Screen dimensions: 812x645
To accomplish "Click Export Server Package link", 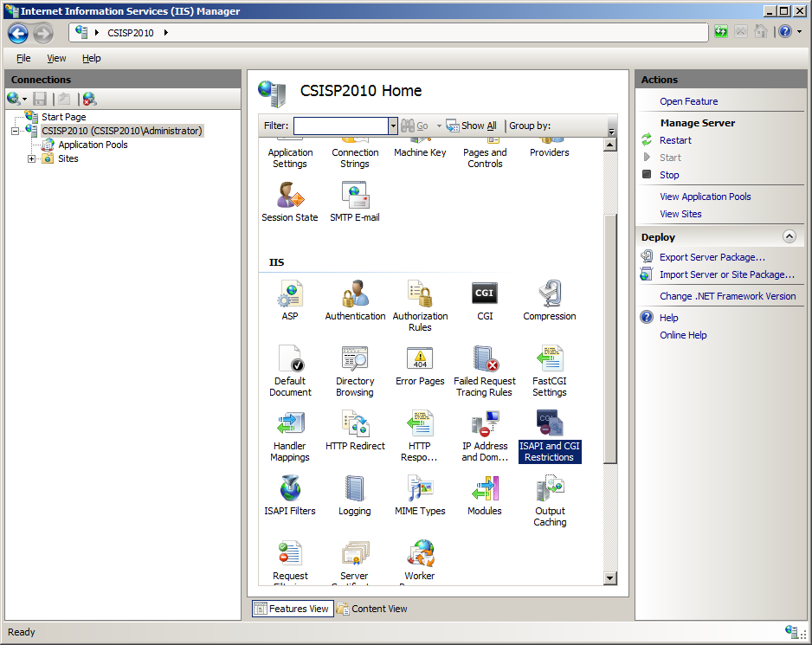I will tap(712, 257).
